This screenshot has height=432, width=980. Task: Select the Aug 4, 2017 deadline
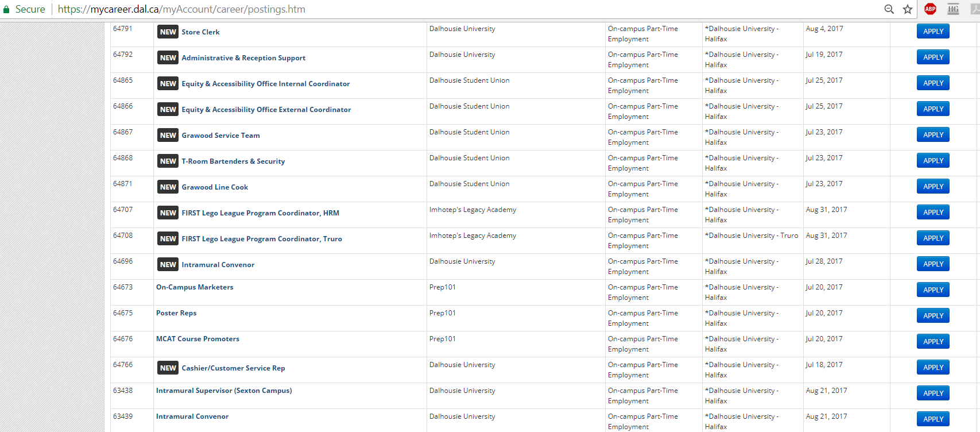point(824,29)
